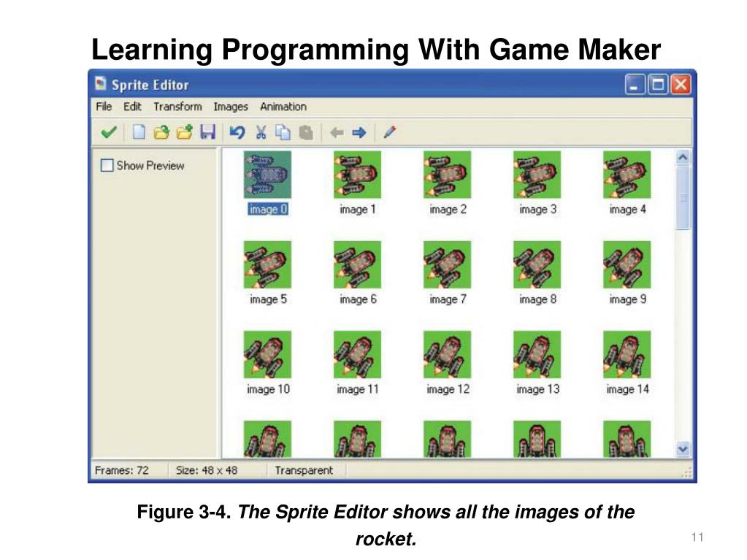Maximize the Sprite Editor window
Image resolution: width=747 pixels, height=560 pixels.
(658, 85)
